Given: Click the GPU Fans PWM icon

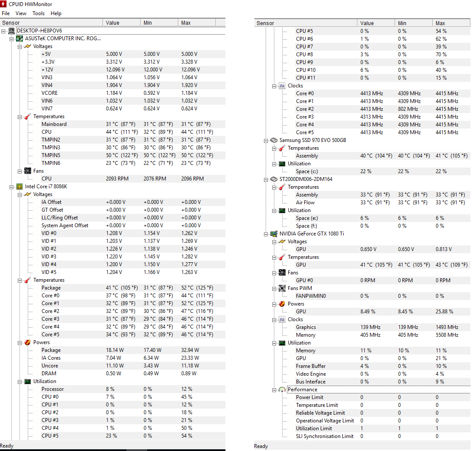Looking at the screenshot, I should pos(282,288).
